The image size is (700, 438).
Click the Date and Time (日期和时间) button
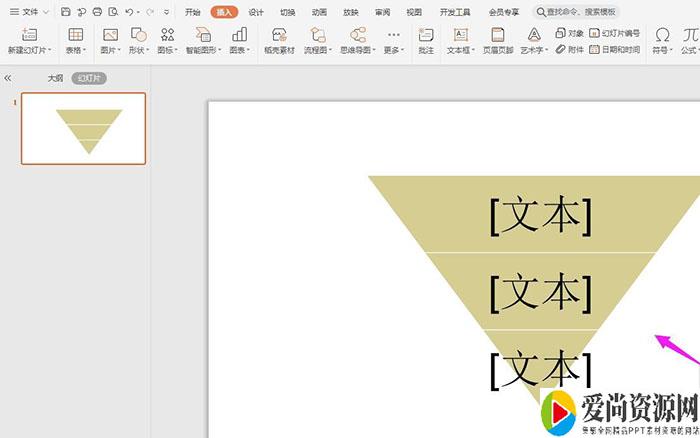pyautogui.click(x=614, y=49)
